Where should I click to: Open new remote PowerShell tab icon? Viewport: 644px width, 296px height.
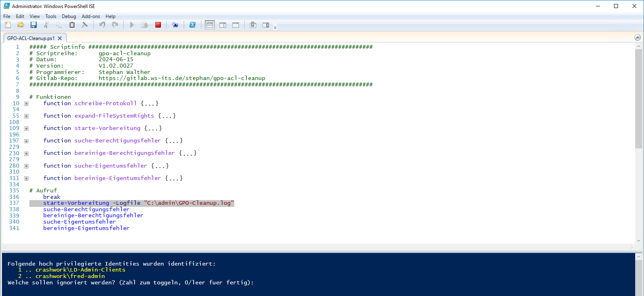point(175,25)
